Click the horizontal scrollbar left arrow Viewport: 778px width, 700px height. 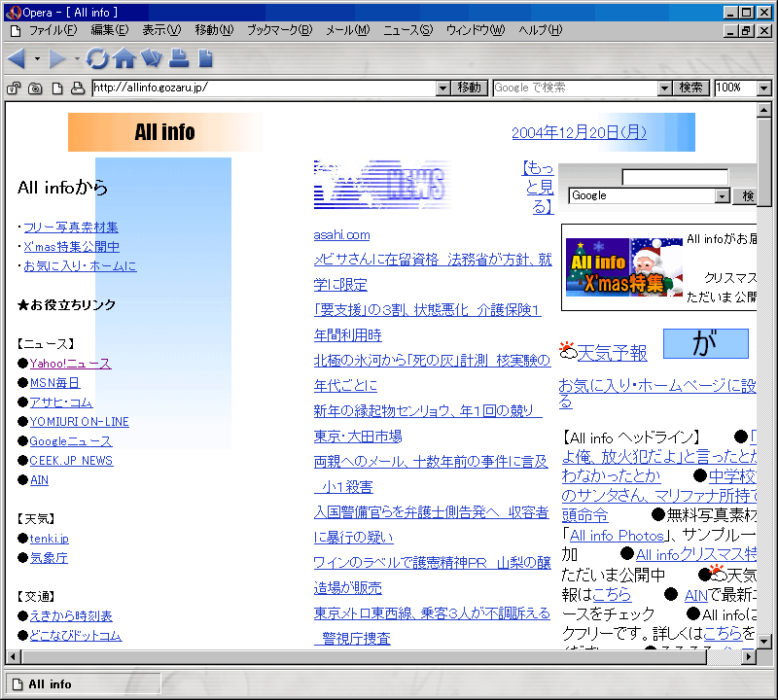point(14,657)
